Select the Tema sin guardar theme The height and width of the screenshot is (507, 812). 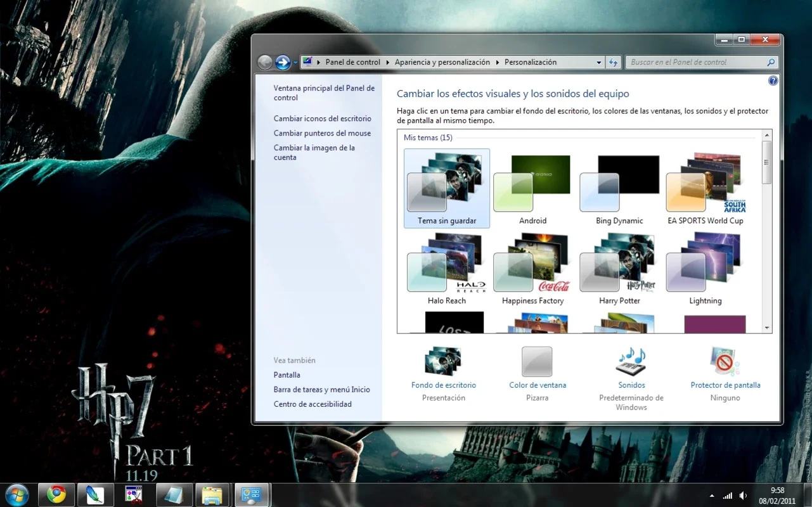coord(447,188)
